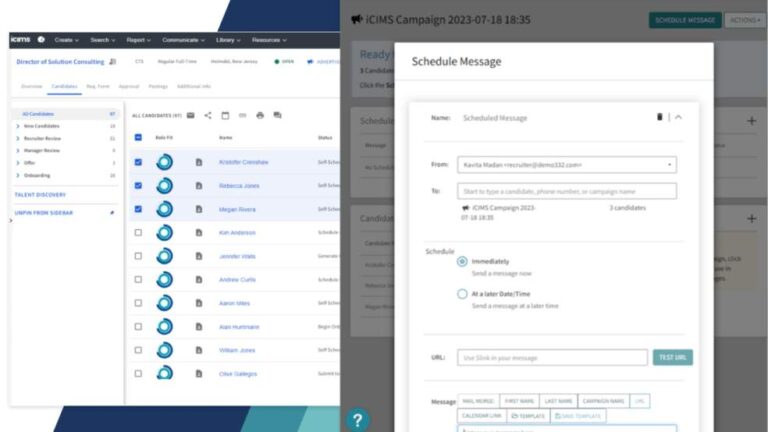The image size is (768, 432).
Task: Click the To recipient input field
Action: 566,191
